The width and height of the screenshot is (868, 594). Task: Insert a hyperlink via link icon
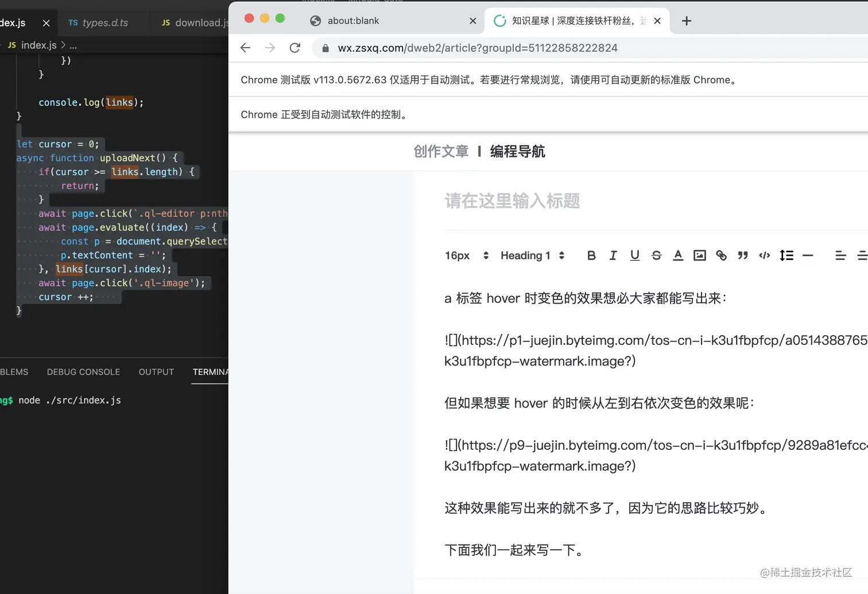click(x=721, y=255)
